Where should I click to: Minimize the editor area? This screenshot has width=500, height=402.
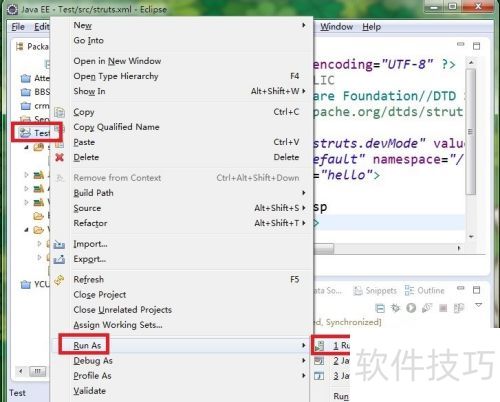pyautogui.click(x=461, y=44)
